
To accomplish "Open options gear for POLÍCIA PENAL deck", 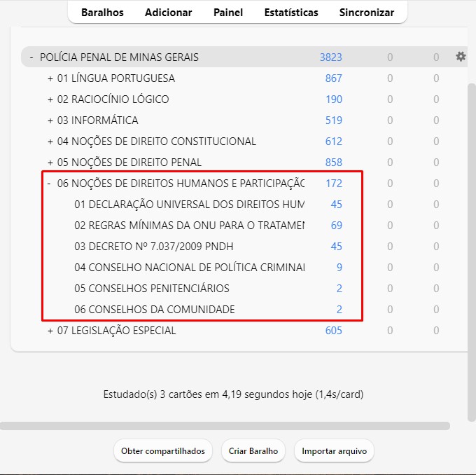I will click(461, 57).
